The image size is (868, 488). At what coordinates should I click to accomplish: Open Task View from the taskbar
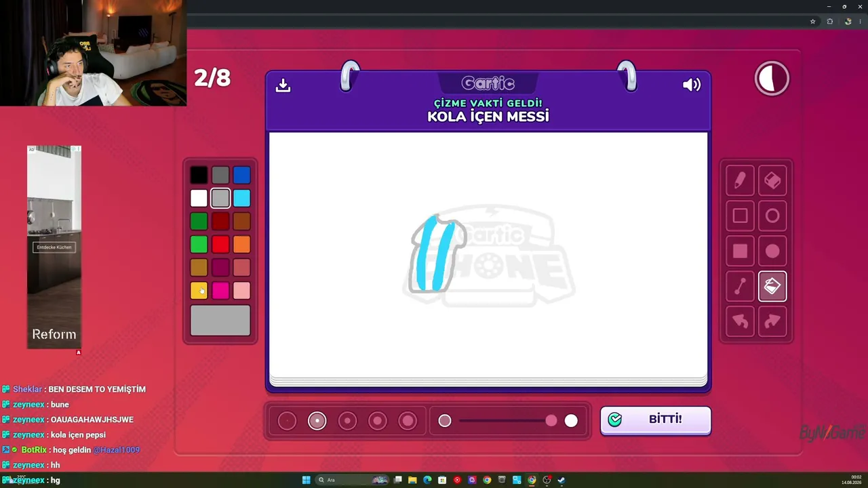point(398,480)
